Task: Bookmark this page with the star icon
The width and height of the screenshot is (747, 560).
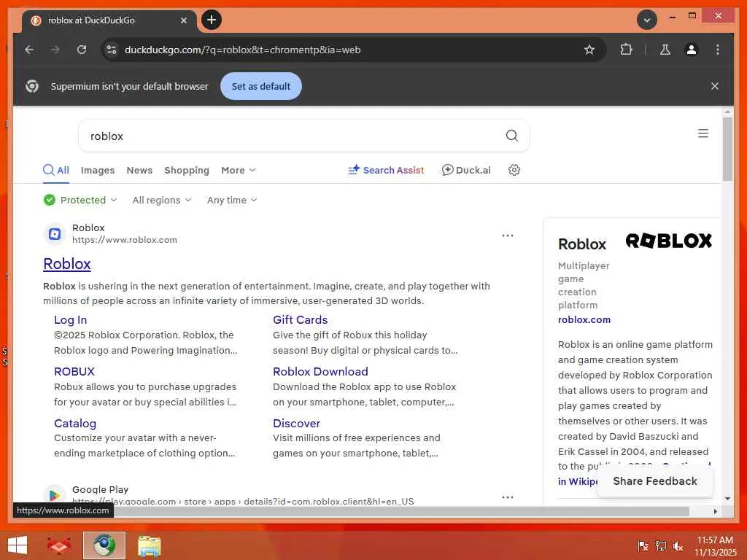Action: coord(589,50)
